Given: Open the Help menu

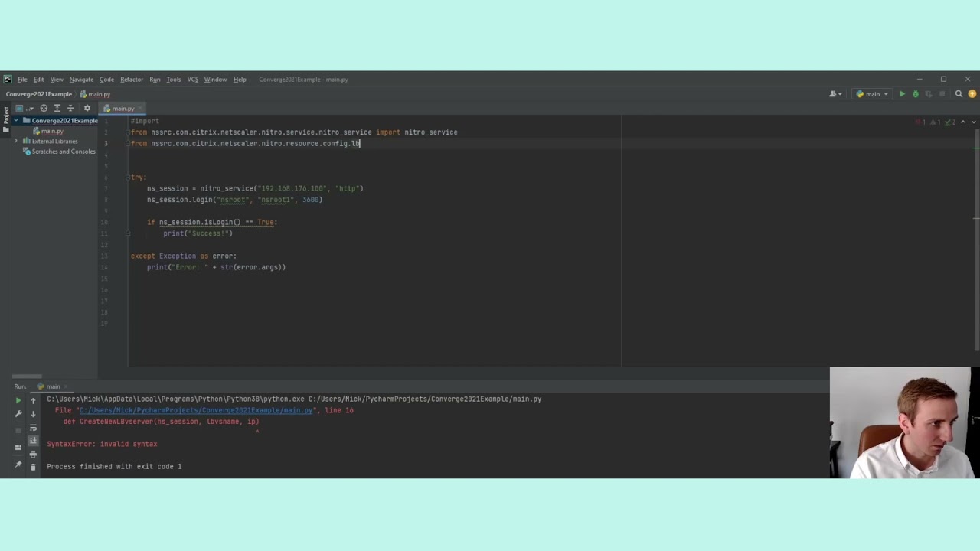Looking at the screenshot, I should pyautogui.click(x=240, y=80).
